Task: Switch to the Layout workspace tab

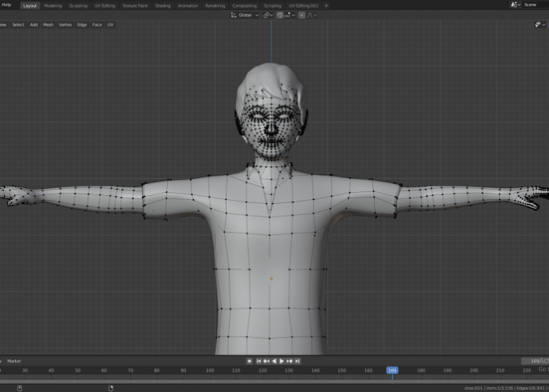Action: tap(30, 5)
